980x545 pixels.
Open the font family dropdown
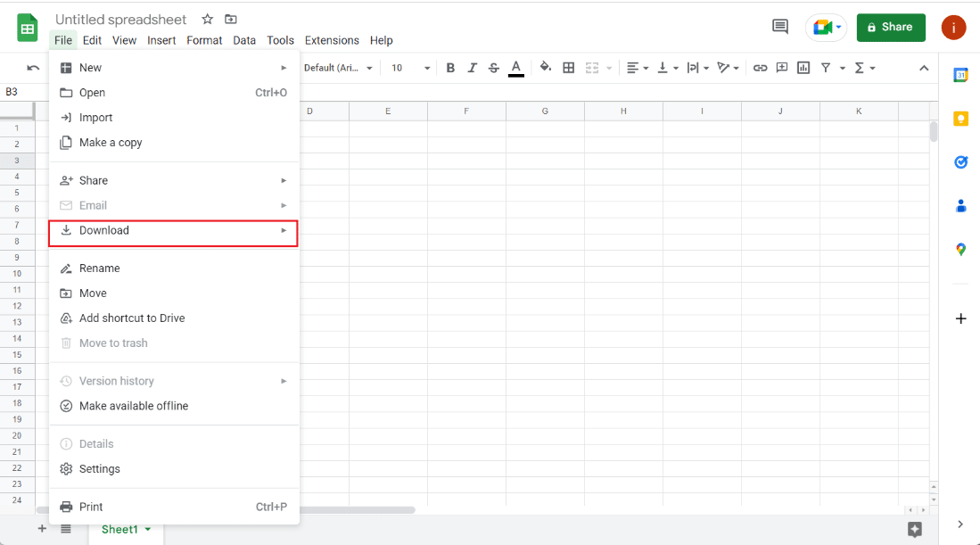click(338, 68)
